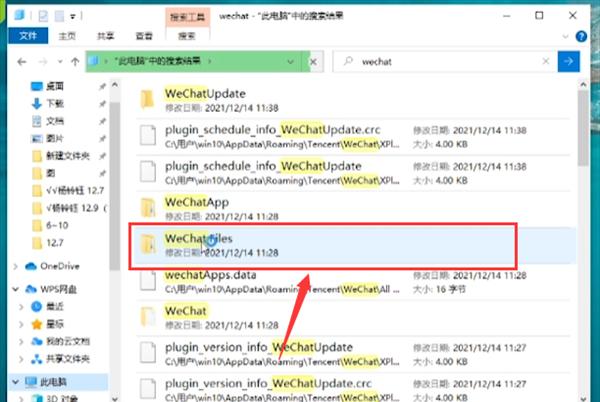Screen dimensions: 600x402
Task: Click the 最近 clock icon
Action: coord(36,306)
